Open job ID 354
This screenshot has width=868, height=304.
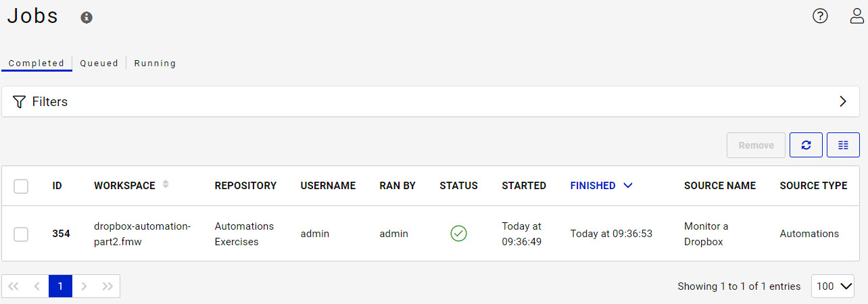point(61,234)
